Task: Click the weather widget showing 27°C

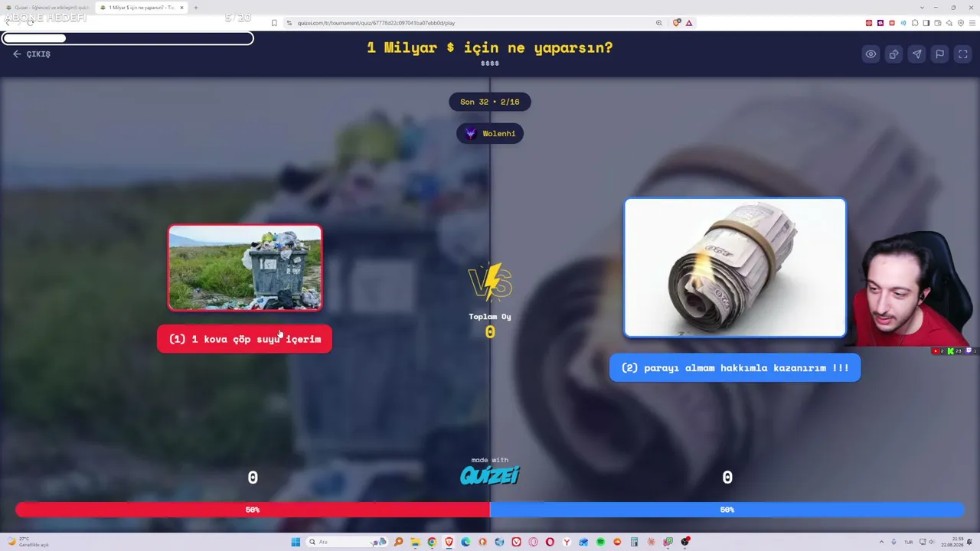Action: coord(29,542)
